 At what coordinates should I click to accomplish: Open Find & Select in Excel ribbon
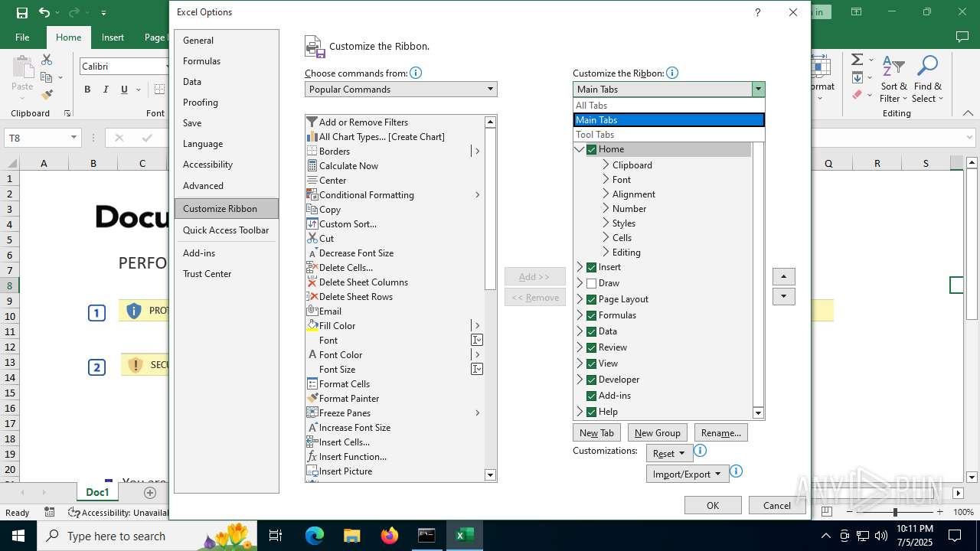coord(928,79)
